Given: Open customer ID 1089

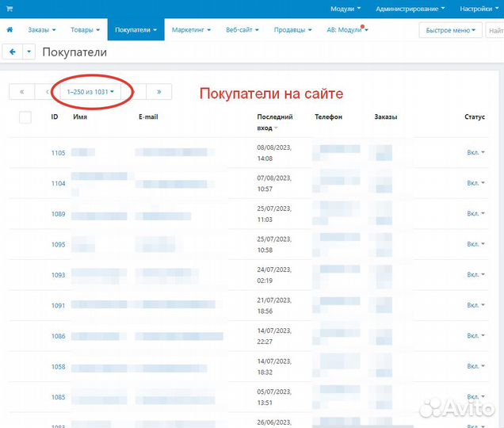Looking at the screenshot, I should 58,214.
